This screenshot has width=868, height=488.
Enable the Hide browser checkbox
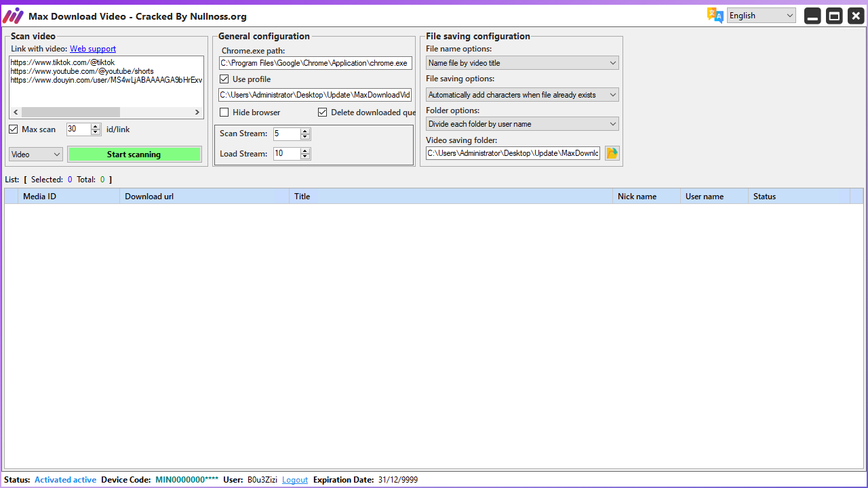pos(224,113)
